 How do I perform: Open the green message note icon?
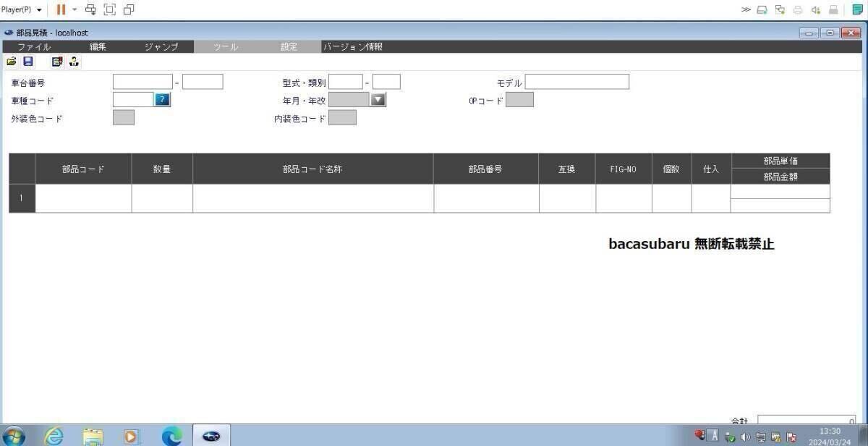pyautogui.click(x=857, y=9)
